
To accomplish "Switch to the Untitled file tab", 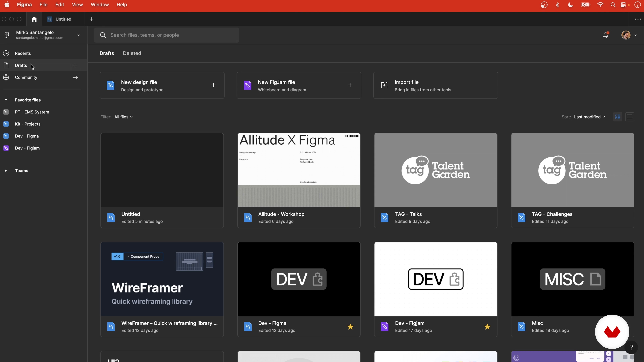I will 63,19.
